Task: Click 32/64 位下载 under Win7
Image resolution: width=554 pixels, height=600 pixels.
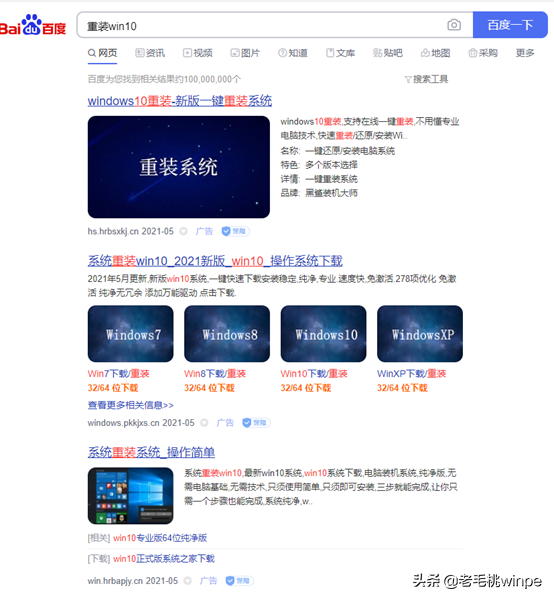Action: (113, 388)
